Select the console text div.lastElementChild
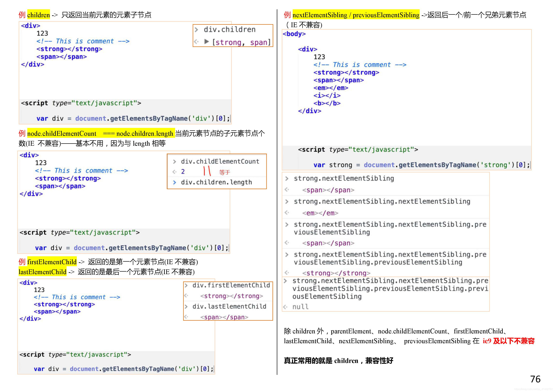The image size is (554, 392). (229, 306)
